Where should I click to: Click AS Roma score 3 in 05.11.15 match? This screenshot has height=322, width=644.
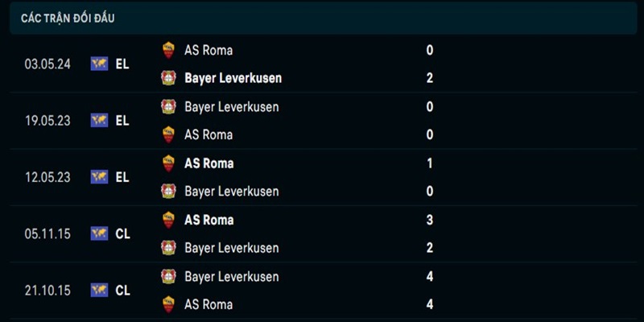(430, 220)
